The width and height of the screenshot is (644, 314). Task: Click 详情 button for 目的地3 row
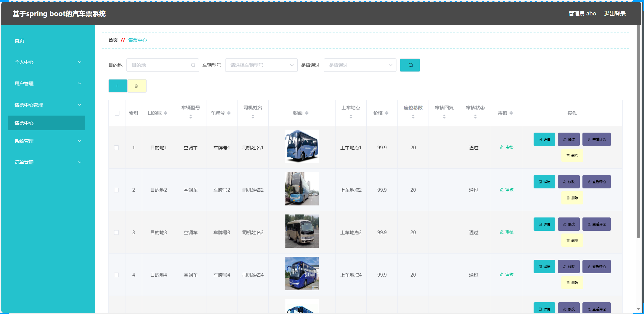coord(544,224)
